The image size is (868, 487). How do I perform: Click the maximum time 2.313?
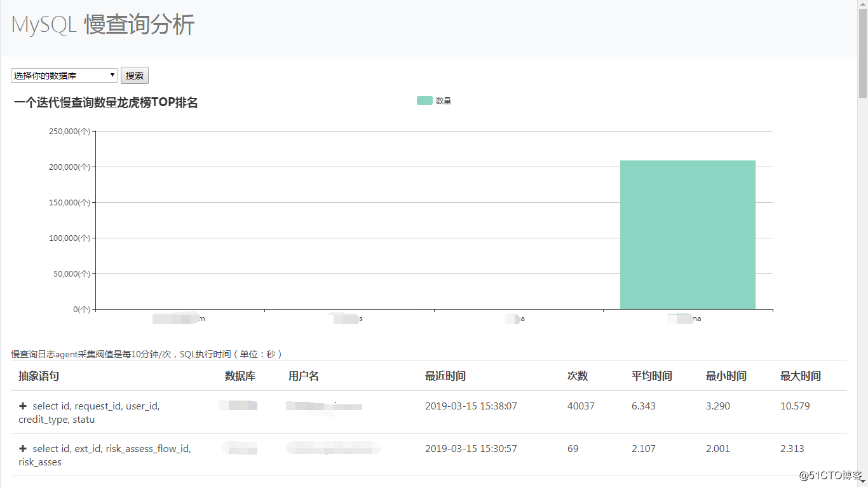click(792, 448)
